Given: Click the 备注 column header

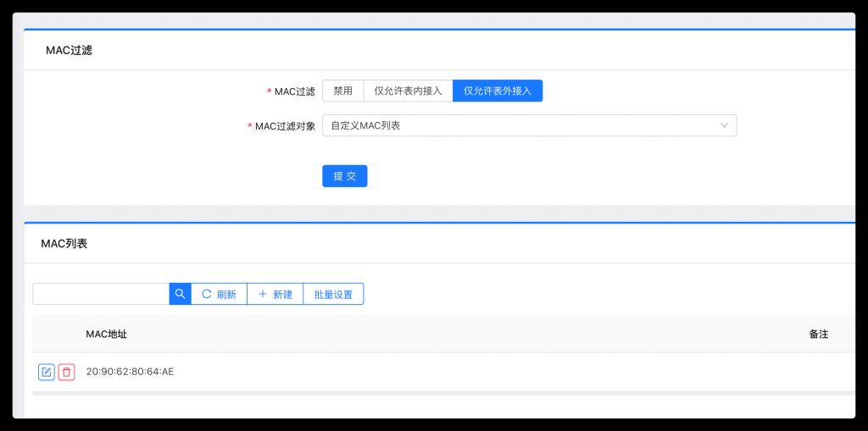Looking at the screenshot, I should pyautogui.click(x=818, y=334).
